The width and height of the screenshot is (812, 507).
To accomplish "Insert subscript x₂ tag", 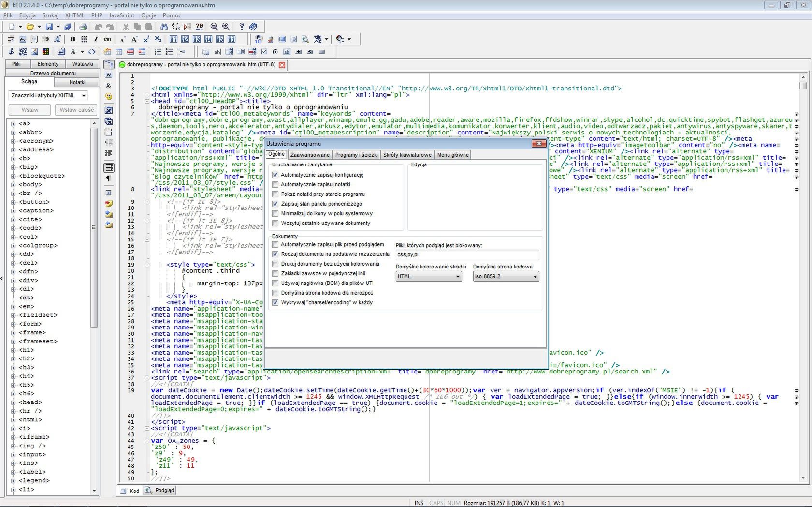I will click(158, 39).
